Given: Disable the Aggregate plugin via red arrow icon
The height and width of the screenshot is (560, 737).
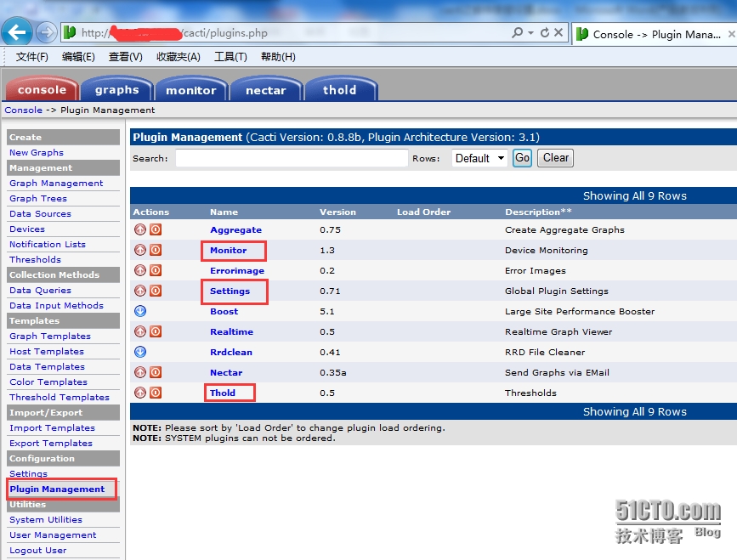Looking at the screenshot, I should (x=140, y=229).
